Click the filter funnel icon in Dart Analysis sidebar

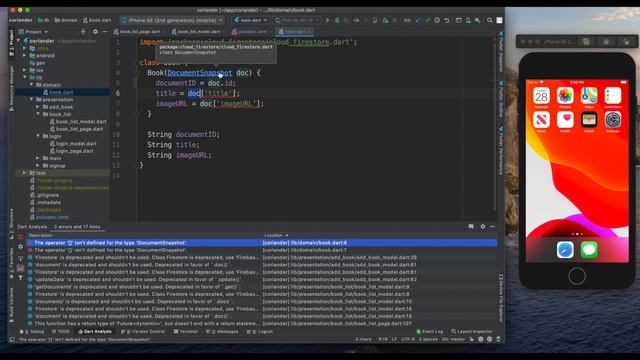[x=20, y=278]
